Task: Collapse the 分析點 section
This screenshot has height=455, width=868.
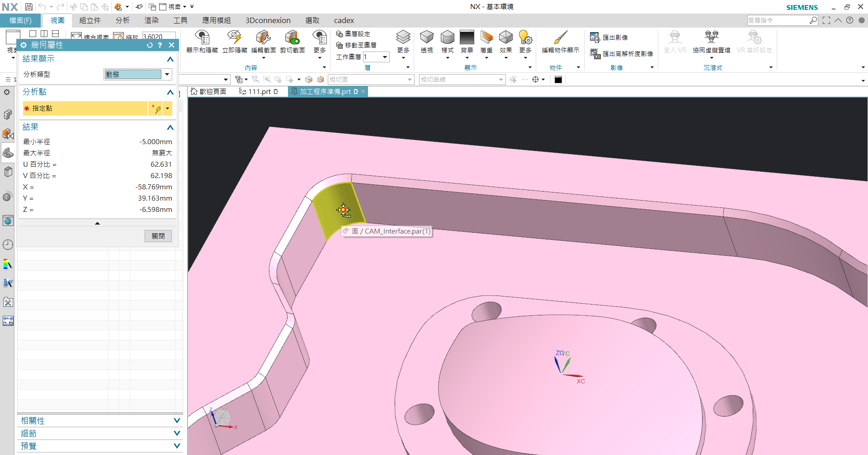Action: [x=170, y=92]
